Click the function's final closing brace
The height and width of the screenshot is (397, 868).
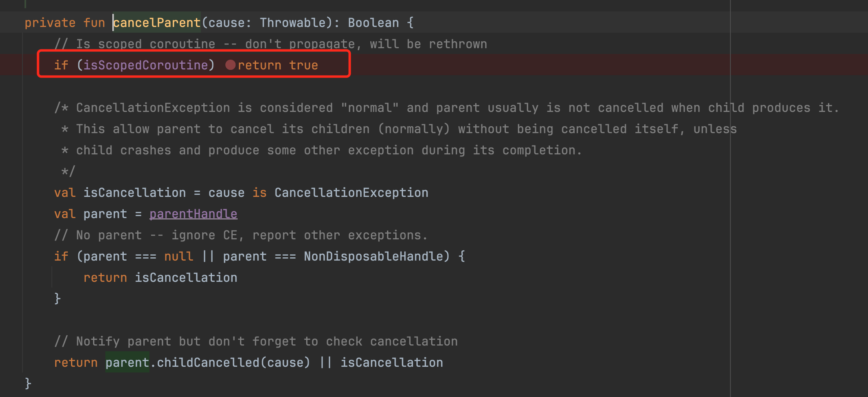click(x=28, y=383)
